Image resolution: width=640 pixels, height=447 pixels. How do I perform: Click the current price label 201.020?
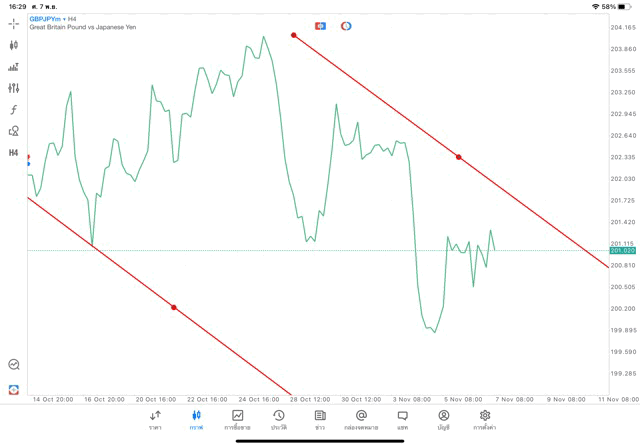coord(622,251)
